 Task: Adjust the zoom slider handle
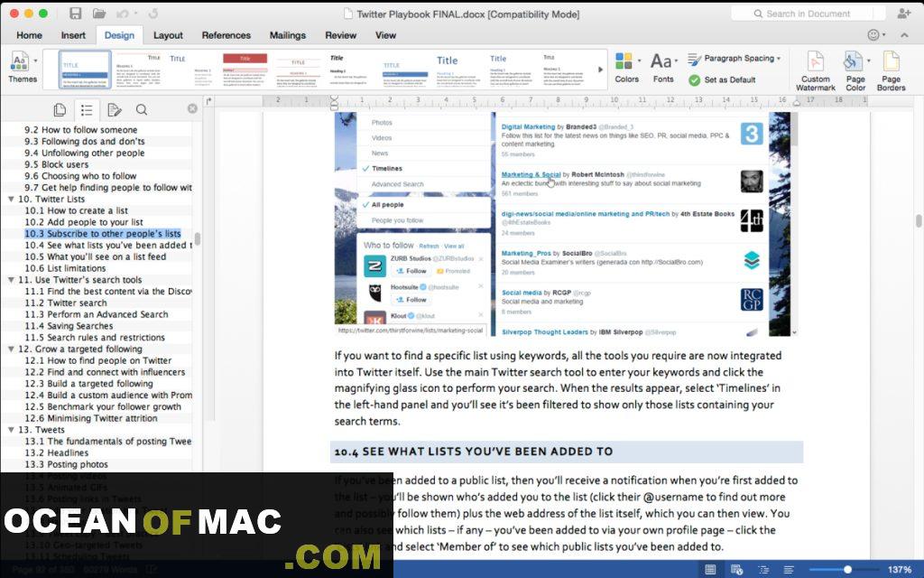(847, 569)
